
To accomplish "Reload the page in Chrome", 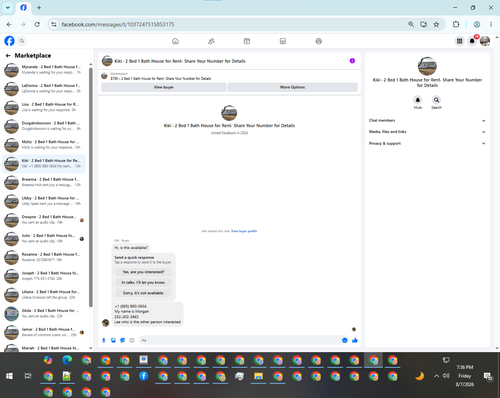I will 37,24.
